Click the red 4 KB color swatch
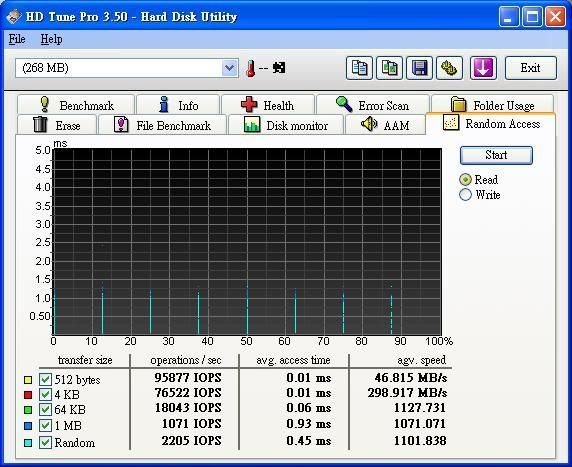Viewport: 572px width, 467px height. point(28,395)
